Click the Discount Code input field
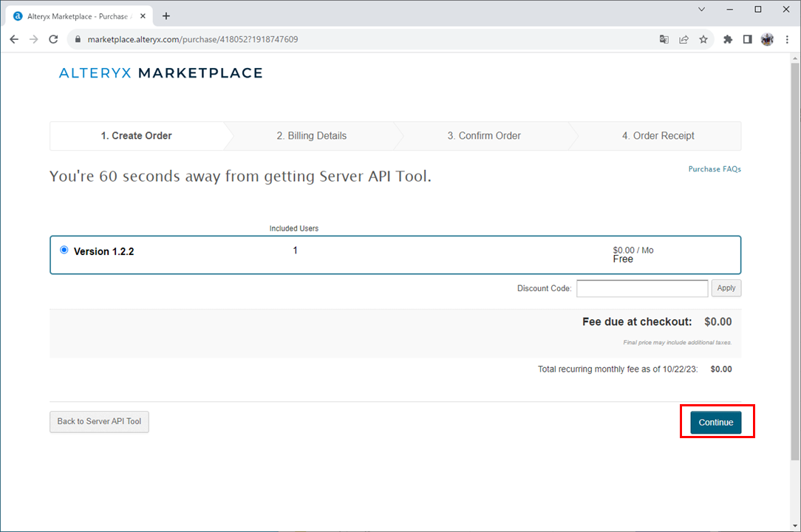801x532 pixels. [641, 288]
